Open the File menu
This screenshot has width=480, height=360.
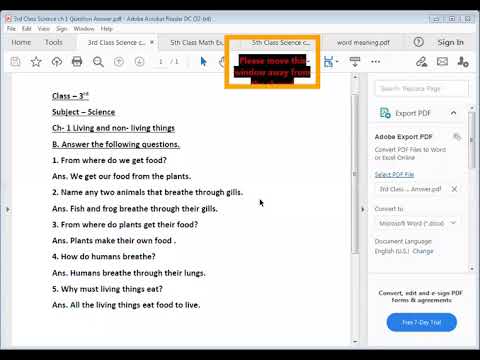point(11,29)
